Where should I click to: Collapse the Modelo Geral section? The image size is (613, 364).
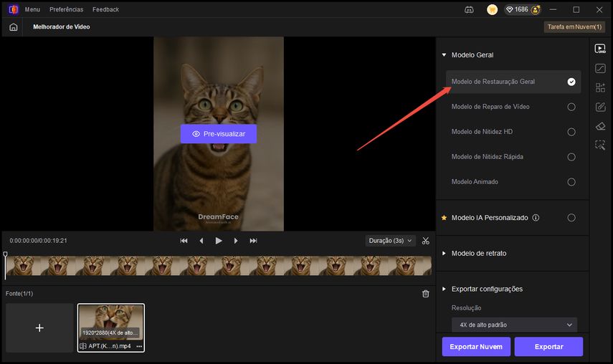[x=444, y=55]
